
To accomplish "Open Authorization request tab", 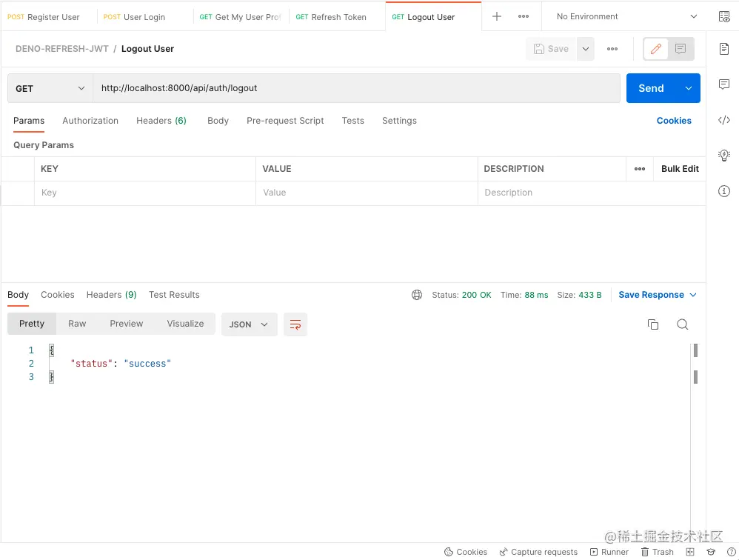I will pyautogui.click(x=90, y=121).
